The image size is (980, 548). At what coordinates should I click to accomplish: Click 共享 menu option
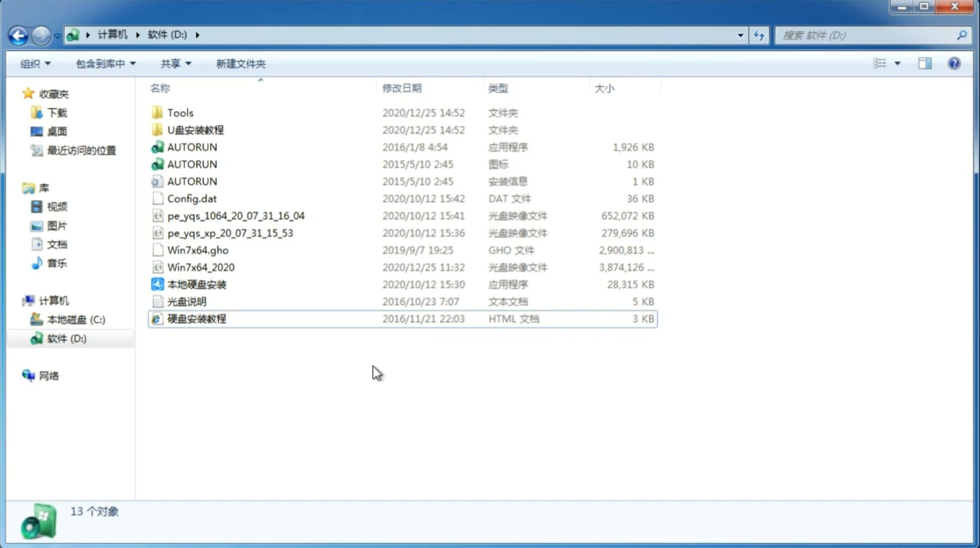pos(174,63)
